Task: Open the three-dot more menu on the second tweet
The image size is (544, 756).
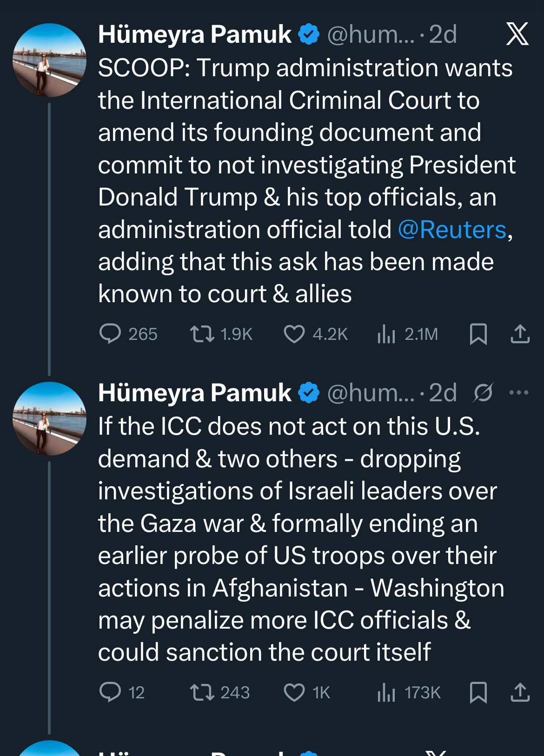Action: (518, 393)
